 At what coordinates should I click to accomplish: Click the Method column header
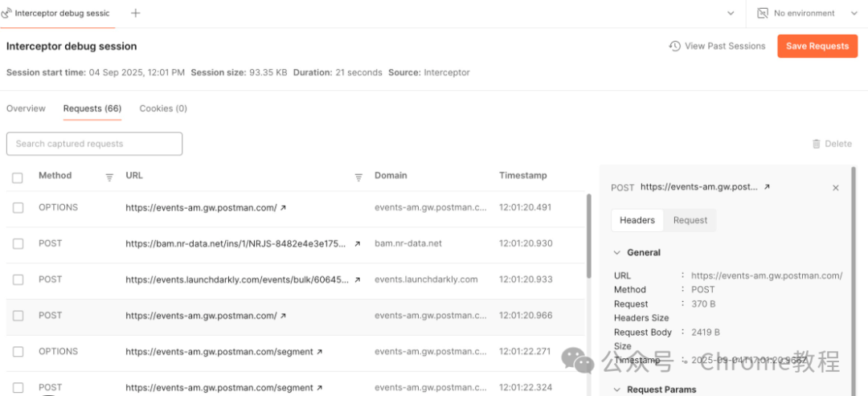(x=55, y=175)
